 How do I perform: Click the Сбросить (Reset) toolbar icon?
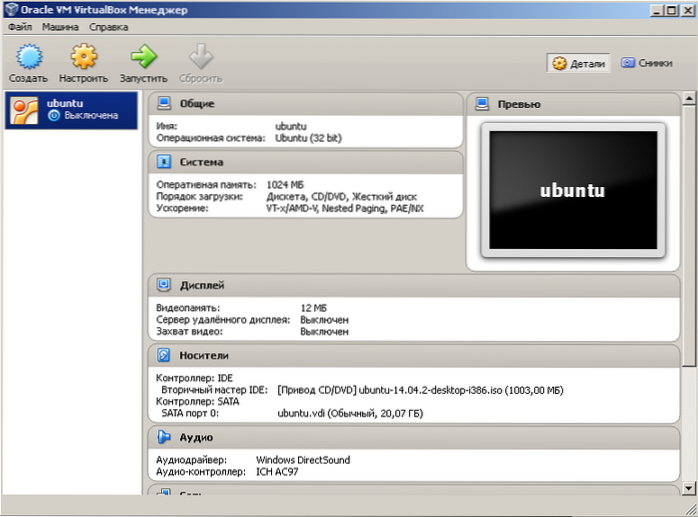tap(200, 57)
